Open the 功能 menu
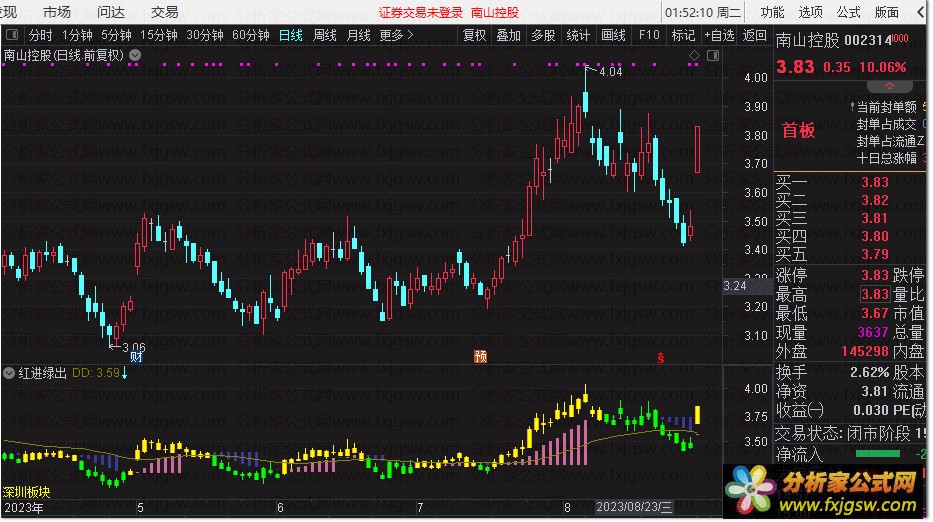The height and width of the screenshot is (522, 933). coord(772,12)
